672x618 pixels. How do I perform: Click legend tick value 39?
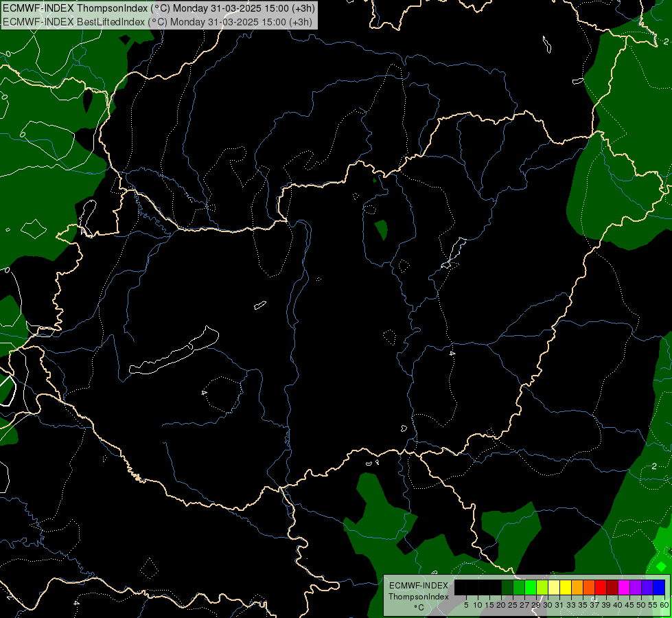605,605
